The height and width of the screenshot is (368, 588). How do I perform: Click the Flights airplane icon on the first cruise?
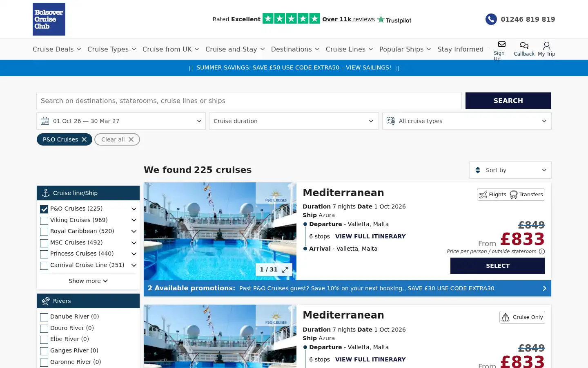point(483,195)
